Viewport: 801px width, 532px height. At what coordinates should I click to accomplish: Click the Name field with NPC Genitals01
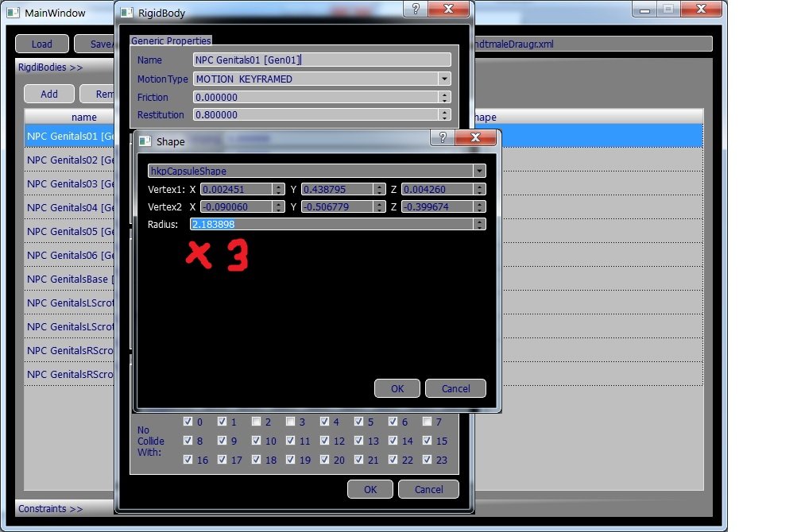click(x=322, y=60)
